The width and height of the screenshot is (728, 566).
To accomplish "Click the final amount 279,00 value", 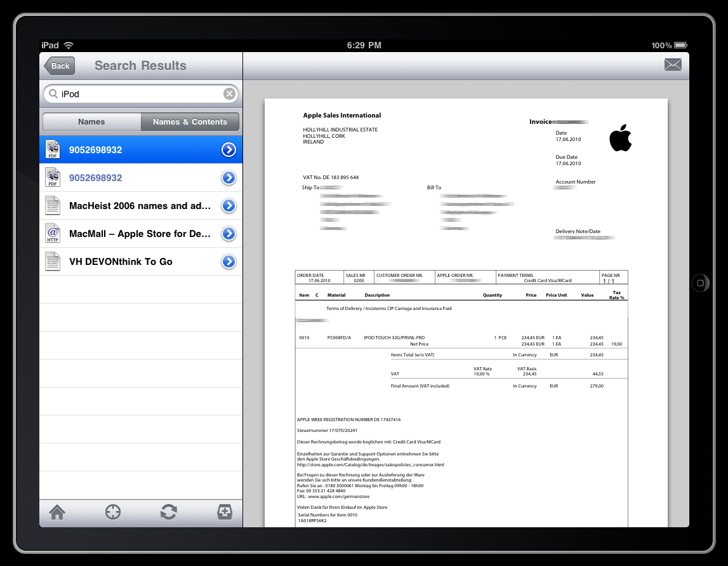I will 597,386.
